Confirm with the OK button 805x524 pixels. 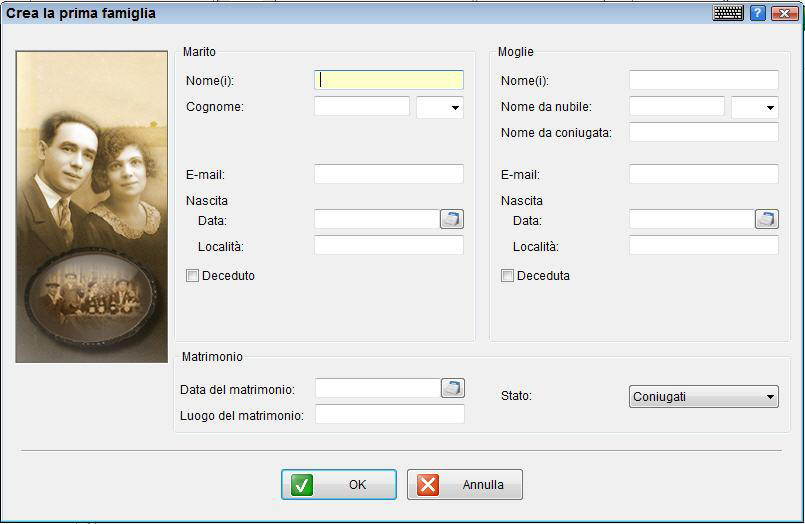pos(339,484)
